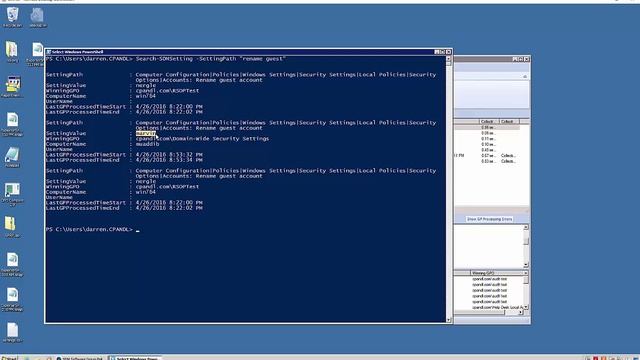640x360 pixels.
Task: Click the PowerShell window title bar icon
Action: [49, 52]
